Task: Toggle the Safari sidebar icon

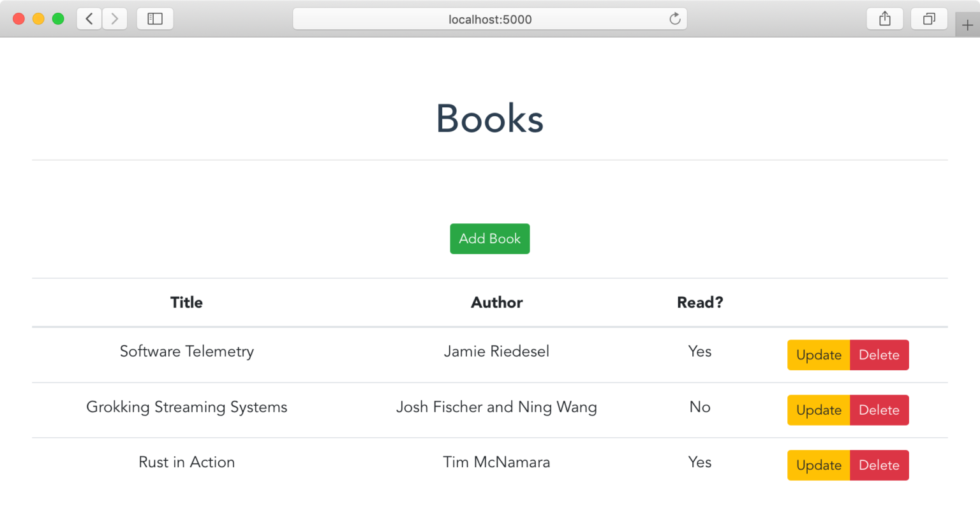Action: [x=155, y=19]
